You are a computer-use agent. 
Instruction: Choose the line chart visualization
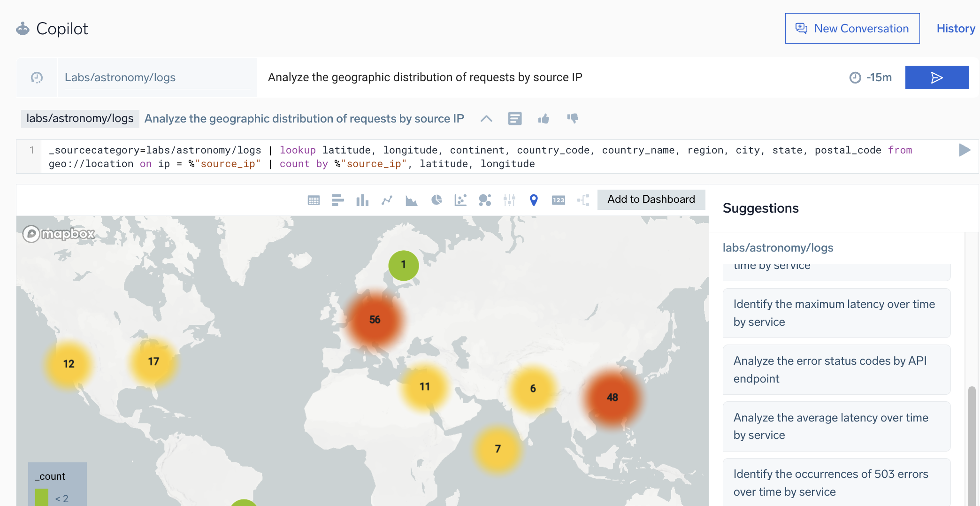[387, 200]
